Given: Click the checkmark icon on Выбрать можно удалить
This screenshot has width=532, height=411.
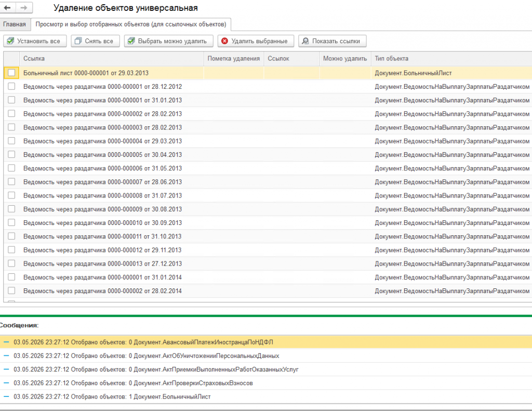Looking at the screenshot, I should [131, 41].
